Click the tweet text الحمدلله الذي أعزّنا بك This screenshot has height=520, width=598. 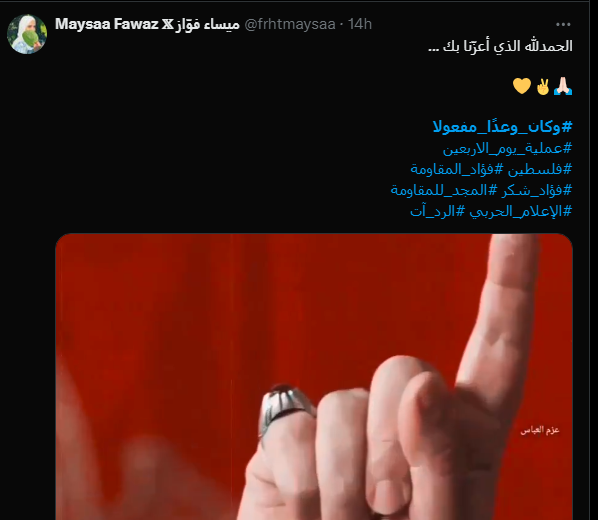click(500, 46)
